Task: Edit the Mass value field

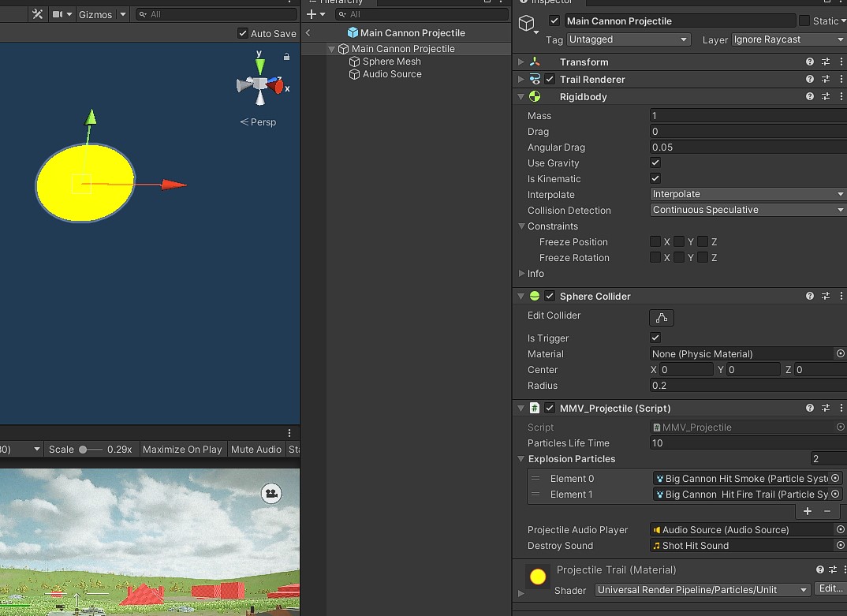Action: click(748, 116)
